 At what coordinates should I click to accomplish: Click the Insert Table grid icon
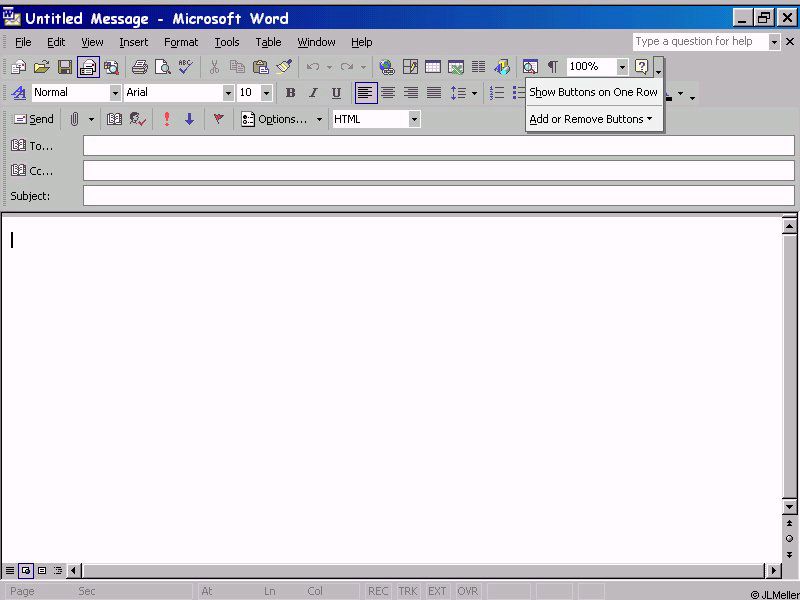[433, 67]
